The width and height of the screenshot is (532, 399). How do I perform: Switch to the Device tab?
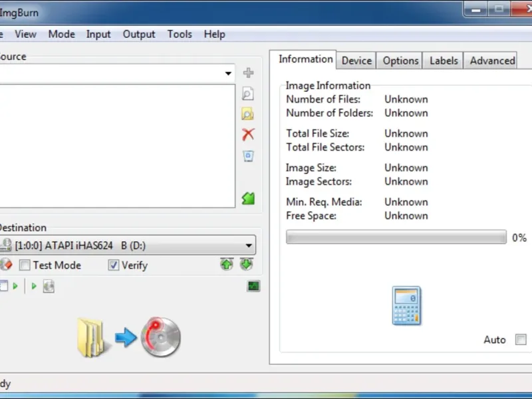[356, 61]
